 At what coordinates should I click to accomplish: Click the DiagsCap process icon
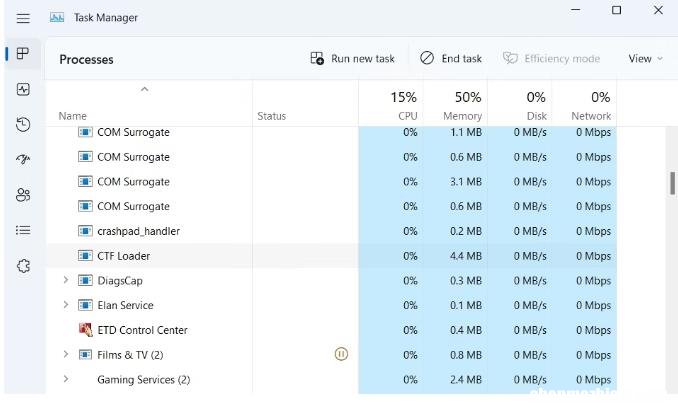coord(85,280)
